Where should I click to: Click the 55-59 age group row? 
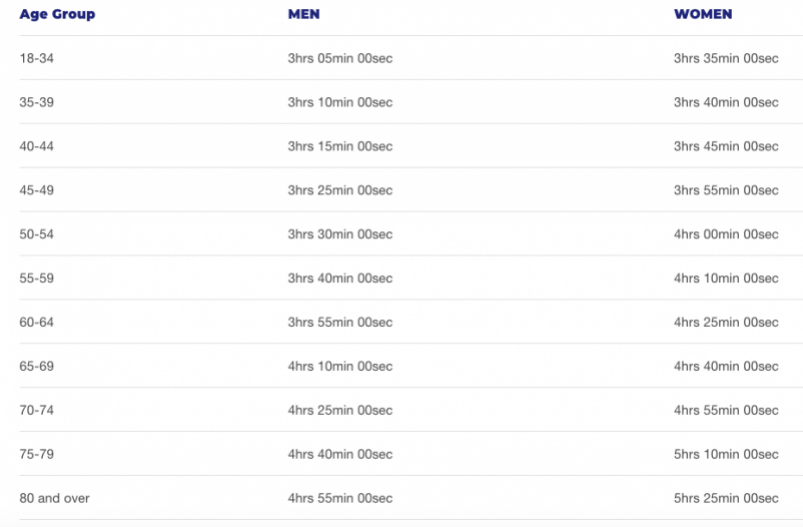point(411,278)
